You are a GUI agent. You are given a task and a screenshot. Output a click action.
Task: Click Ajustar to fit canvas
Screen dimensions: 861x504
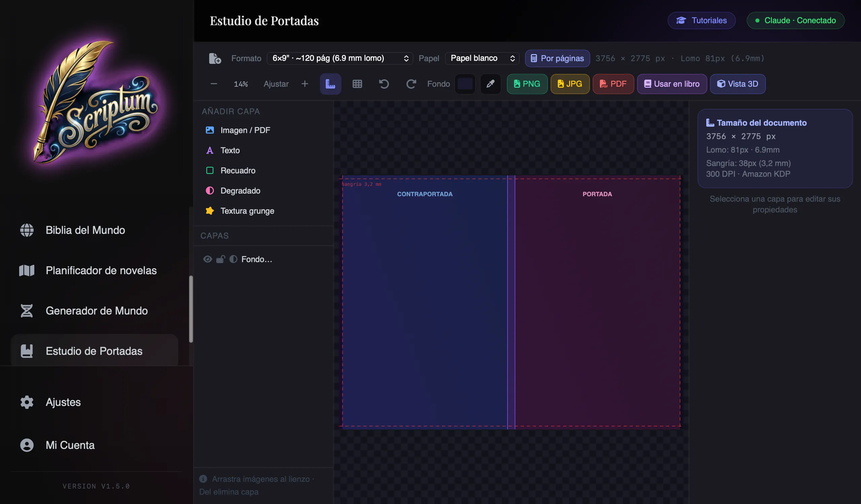(x=276, y=84)
